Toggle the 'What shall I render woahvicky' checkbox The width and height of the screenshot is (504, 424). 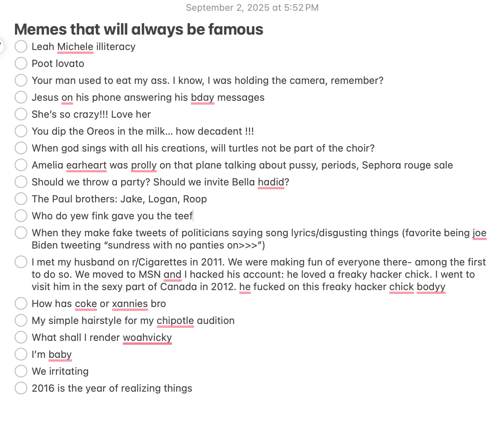(x=21, y=337)
